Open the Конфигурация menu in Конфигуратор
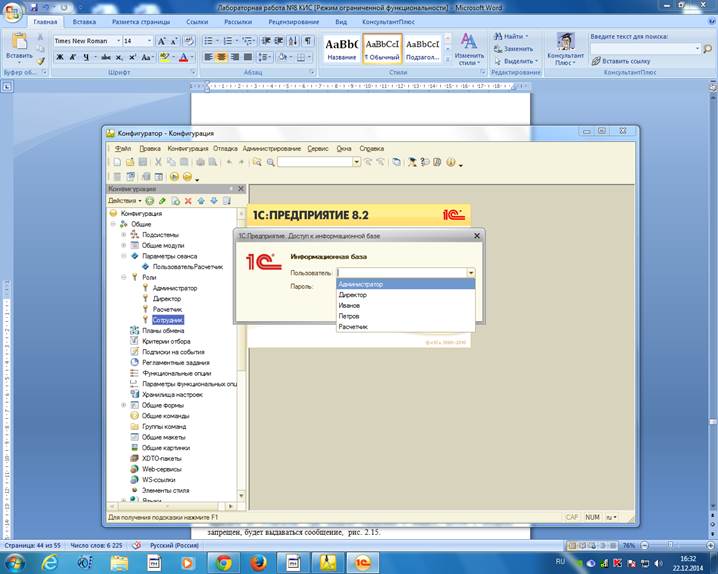Screen dimensions: 718x574 tap(188, 148)
